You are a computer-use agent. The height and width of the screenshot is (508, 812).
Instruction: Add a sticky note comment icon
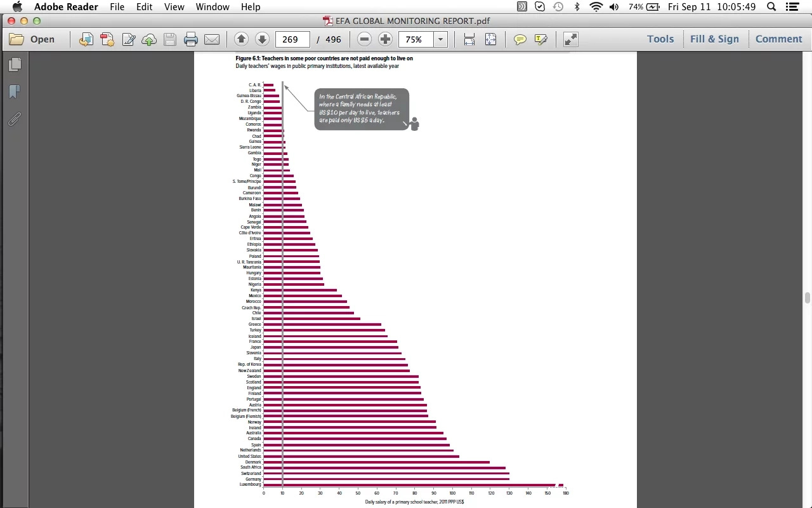pyautogui.click(x=520, y=39)
